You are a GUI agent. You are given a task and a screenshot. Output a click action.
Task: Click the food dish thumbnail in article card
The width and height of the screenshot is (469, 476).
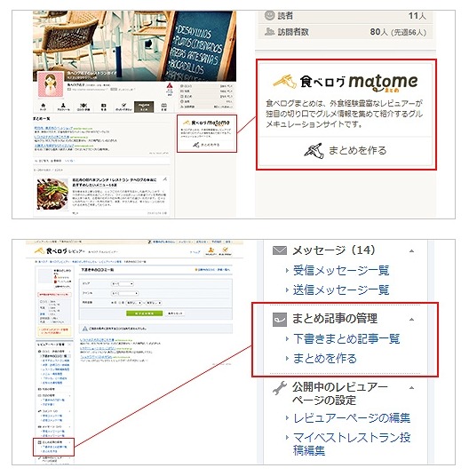52,194
